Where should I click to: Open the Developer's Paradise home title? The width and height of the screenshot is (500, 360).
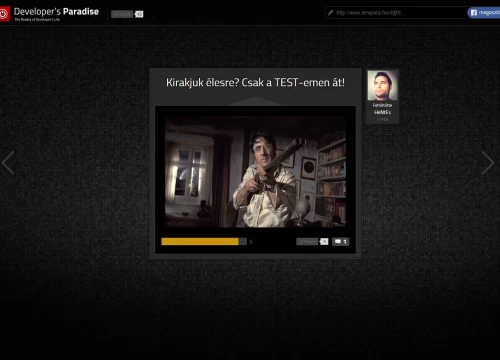[56, 12]
